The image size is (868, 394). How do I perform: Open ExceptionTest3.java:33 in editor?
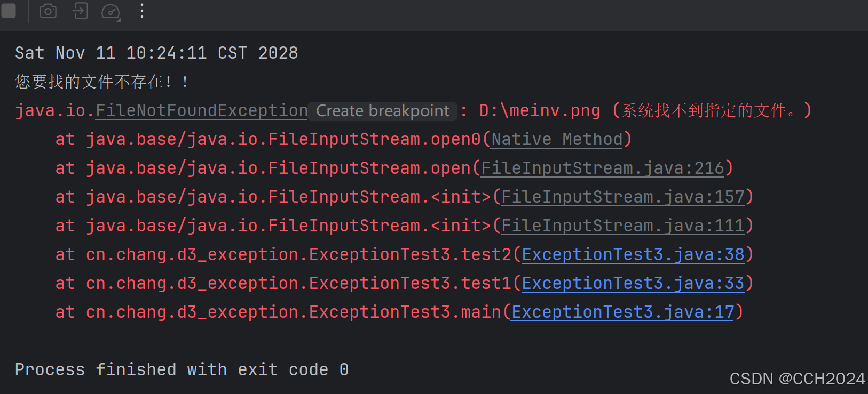(x=633, y=283)
